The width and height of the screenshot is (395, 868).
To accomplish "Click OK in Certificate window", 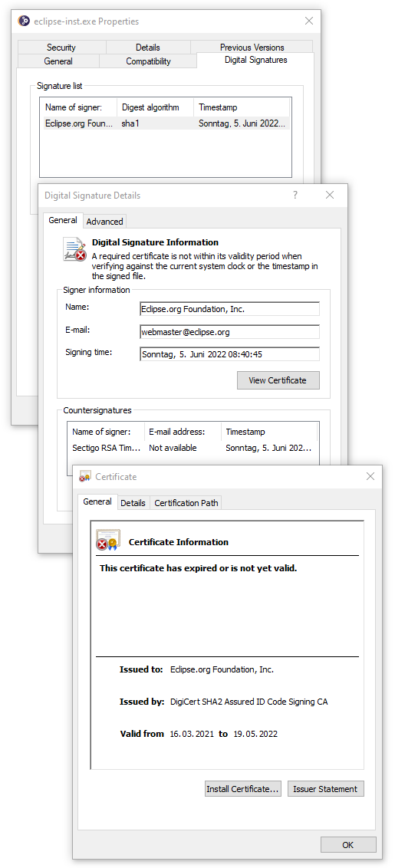I will (x=348, y=845).
